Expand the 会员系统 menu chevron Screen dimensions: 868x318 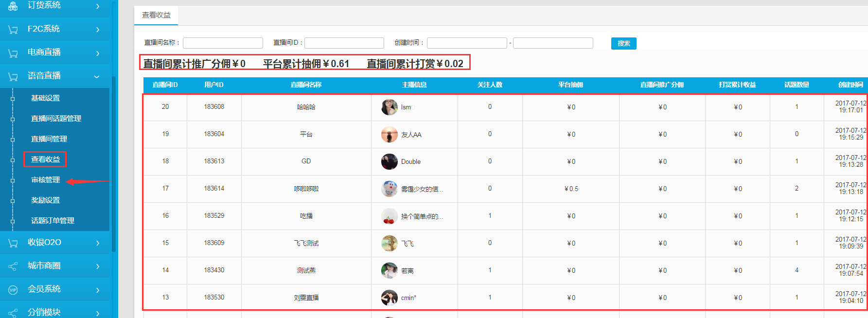point(98,290)
